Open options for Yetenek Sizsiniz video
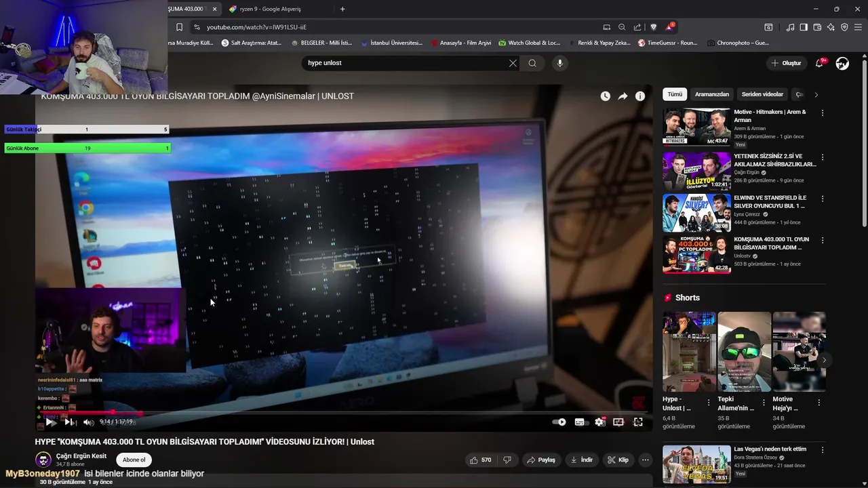The height and width of the screenshot is (488, 868). click(x=823, y=157)
